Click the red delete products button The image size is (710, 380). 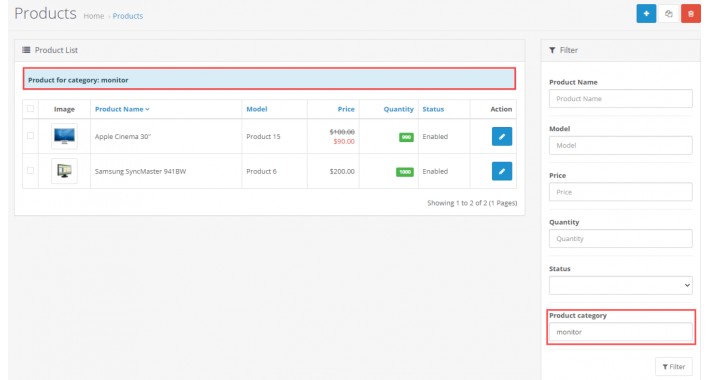691,14
